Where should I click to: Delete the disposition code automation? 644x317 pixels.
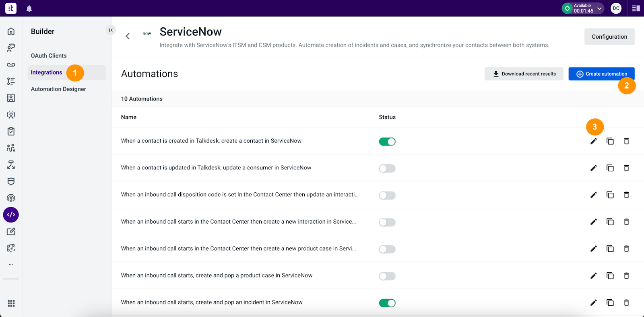click(626, 195)
